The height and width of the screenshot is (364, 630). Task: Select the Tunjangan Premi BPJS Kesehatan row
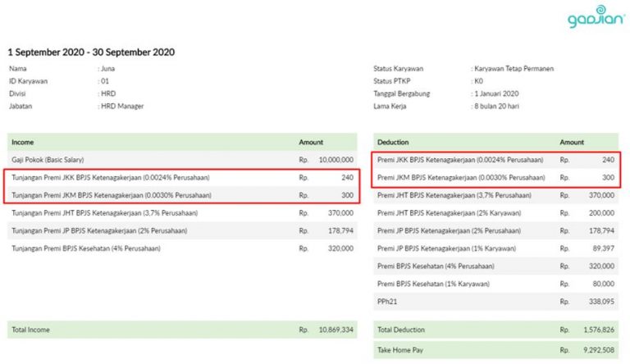pyautogui.click(x=86, y=248)
